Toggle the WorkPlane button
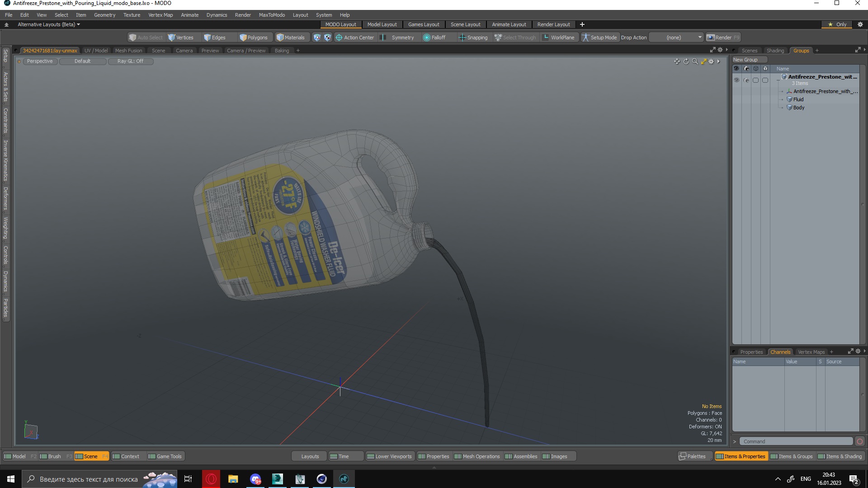868x488 pixels. point(559,38)
